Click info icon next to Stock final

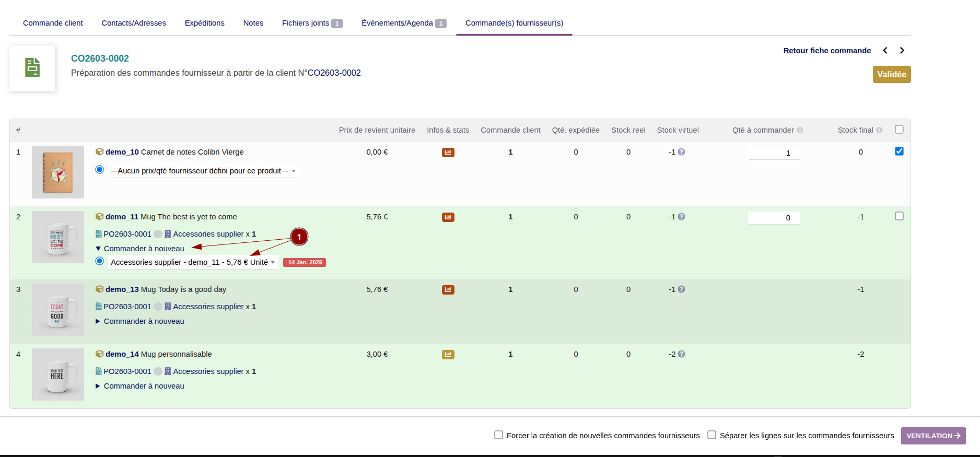pos(879,131)
